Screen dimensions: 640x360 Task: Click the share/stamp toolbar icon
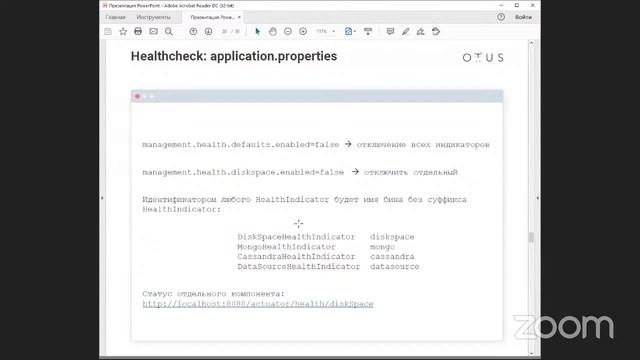coord(436,31)
